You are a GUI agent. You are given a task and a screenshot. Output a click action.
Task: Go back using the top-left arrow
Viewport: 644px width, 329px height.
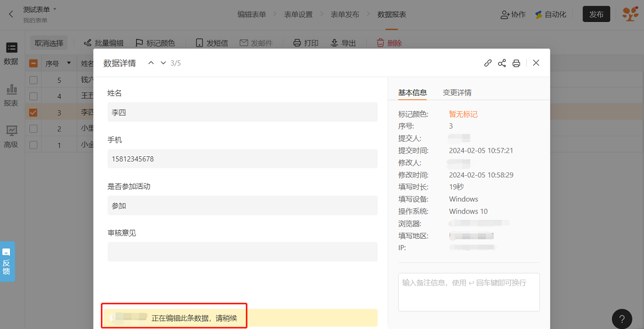11,14
